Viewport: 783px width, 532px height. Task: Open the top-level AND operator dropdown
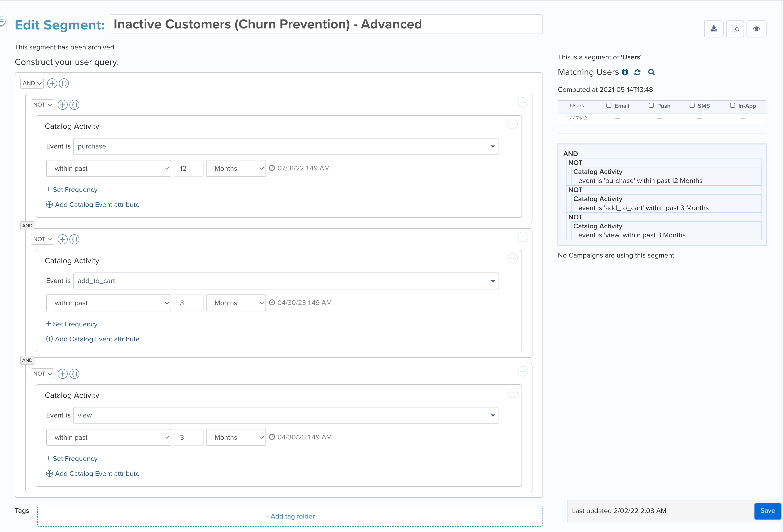click(32, 83)
